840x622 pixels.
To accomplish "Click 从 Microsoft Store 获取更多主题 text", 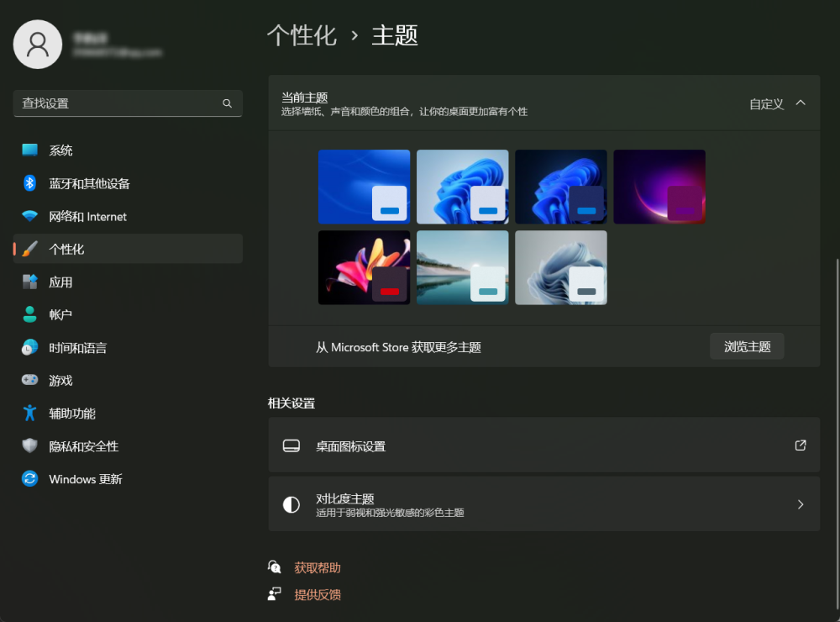I will [398, 347].
